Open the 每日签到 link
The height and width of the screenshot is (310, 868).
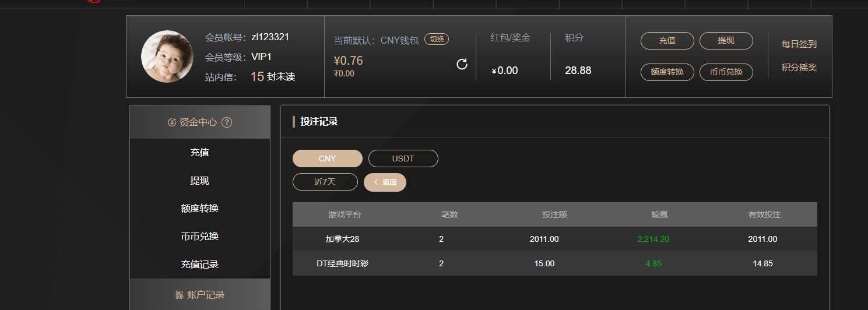799,44
